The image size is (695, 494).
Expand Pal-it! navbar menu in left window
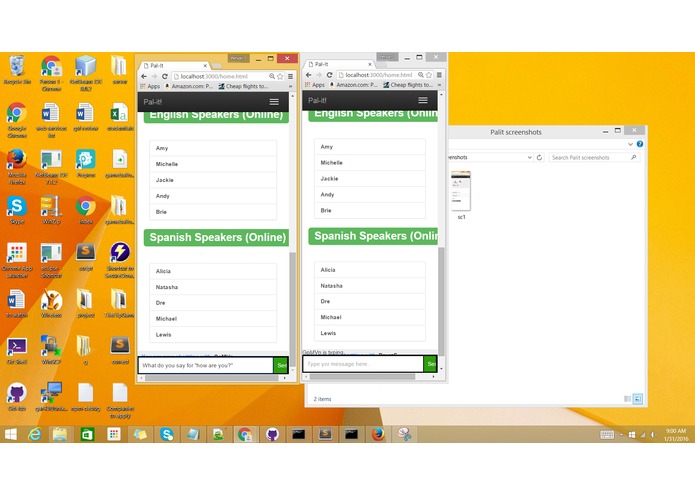pyautogui.click(x=274, y=102)
